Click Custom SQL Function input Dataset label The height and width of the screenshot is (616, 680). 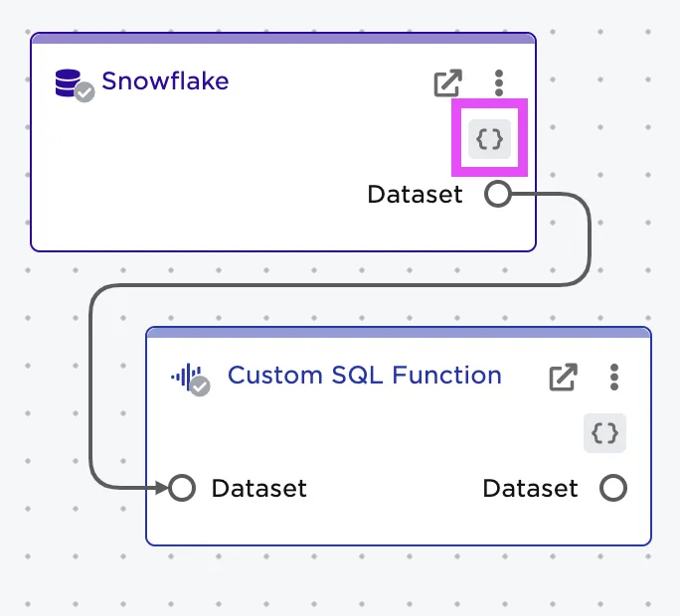coord(258,488)
